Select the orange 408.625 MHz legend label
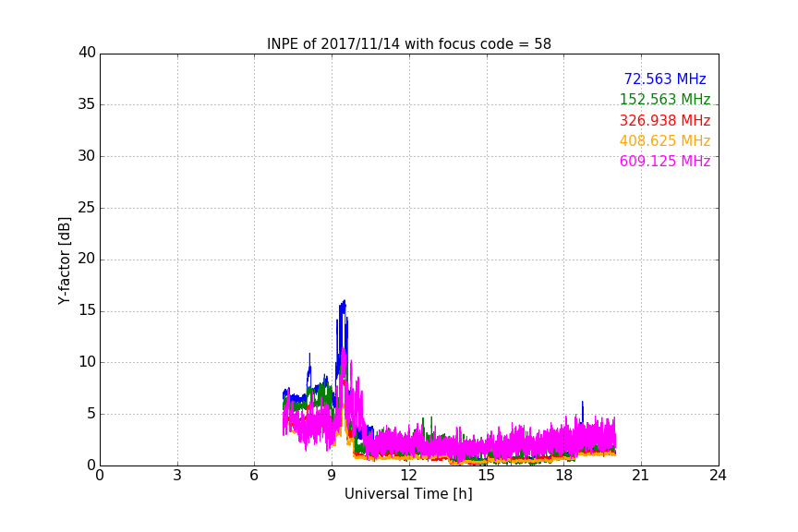 tap(665, 140)
